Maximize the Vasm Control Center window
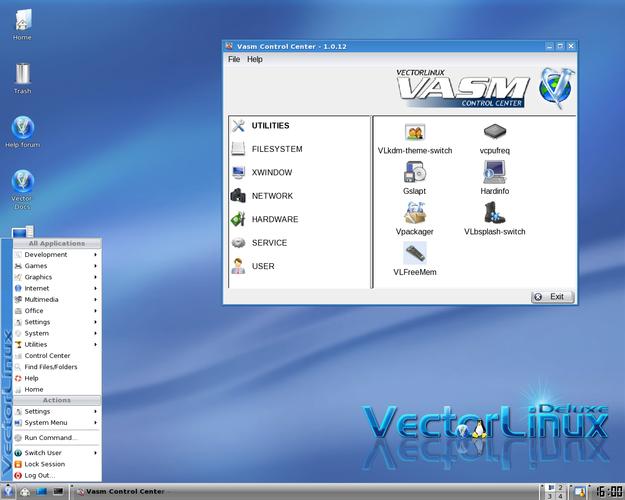 [x=560, y=46]
